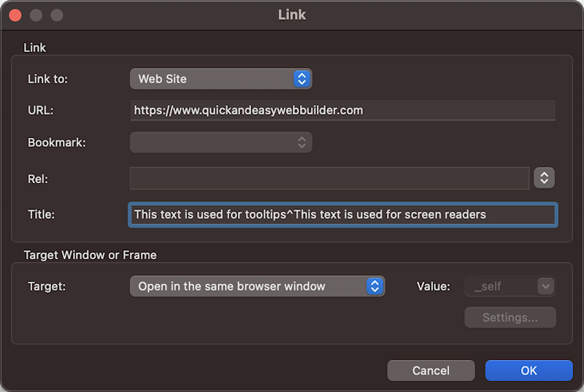
Task: Open the 'Link to' Web Site dropdown
Action: (220, 79)
